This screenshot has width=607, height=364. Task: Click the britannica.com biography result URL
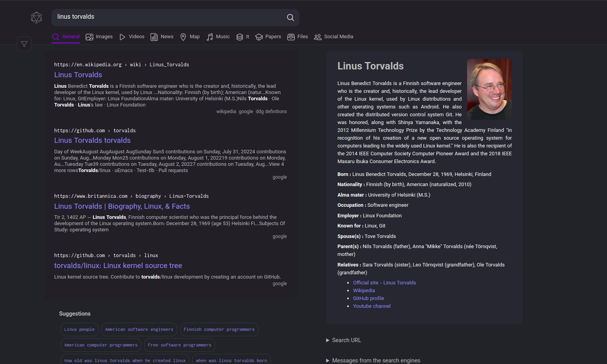pyautogui.click(x=131, y=196)
